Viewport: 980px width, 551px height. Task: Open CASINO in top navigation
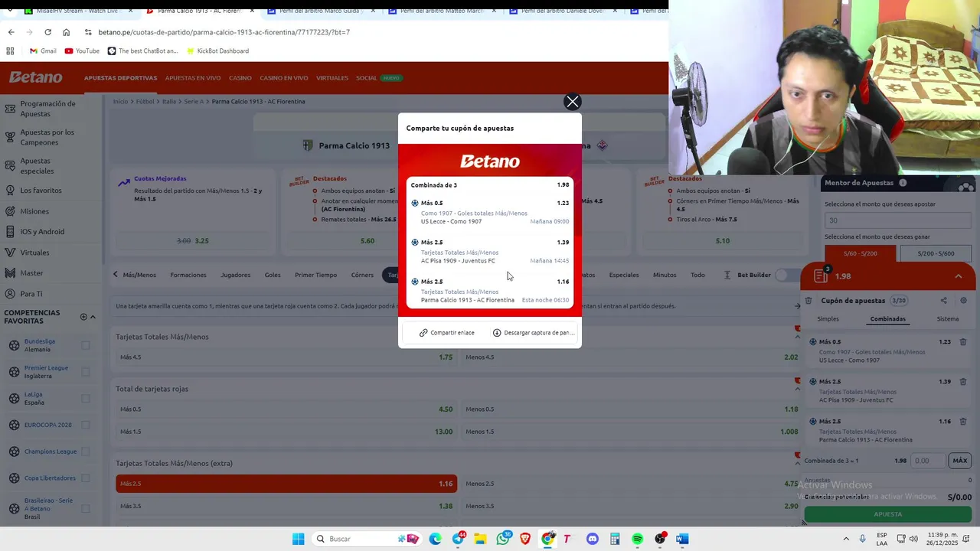pyautogui.click(x=240, y=78)
